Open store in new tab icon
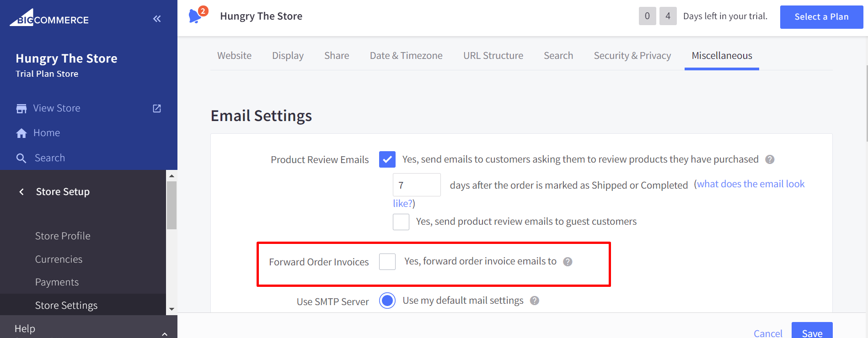868x338 pixels. click(x=157, y=108)
